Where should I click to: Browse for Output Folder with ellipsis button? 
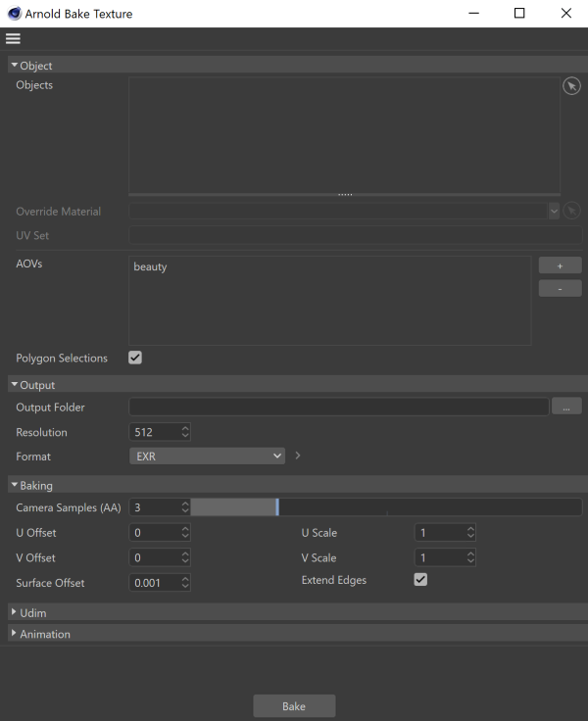point(566,407)
